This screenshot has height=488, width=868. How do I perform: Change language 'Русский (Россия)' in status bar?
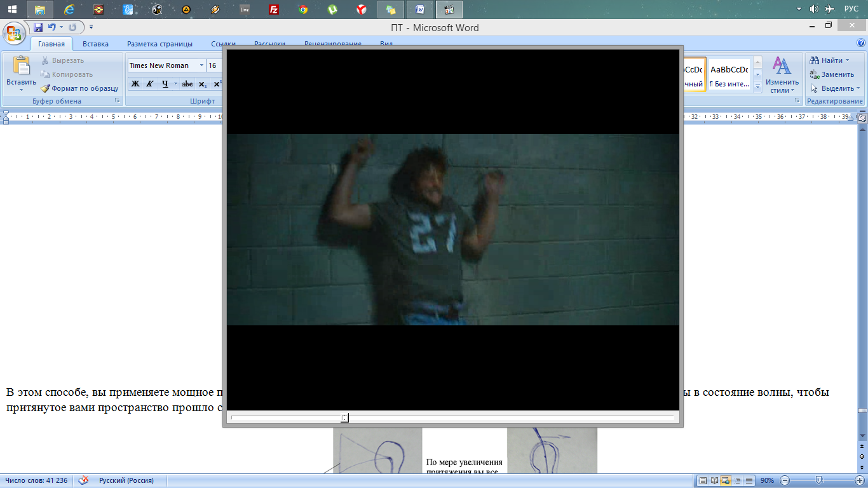tap(126, 481)
